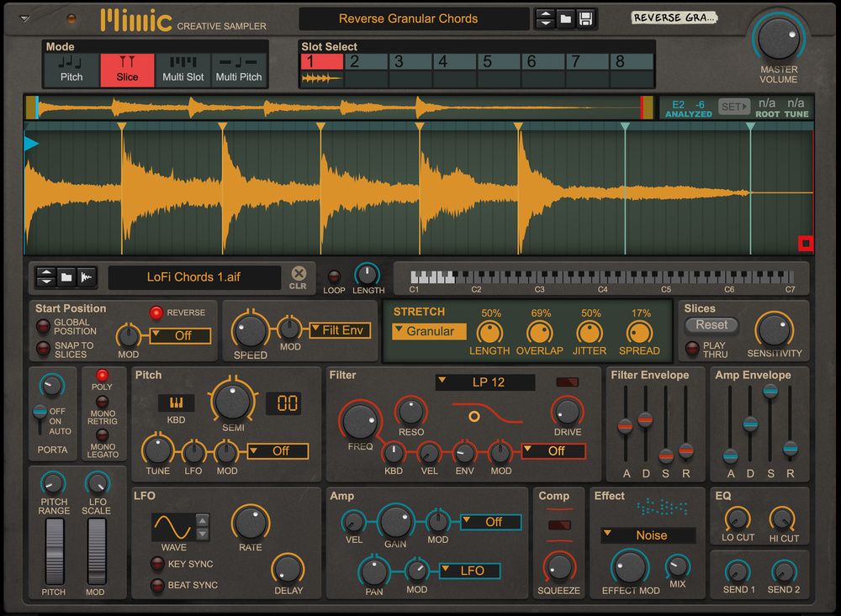
Task: Select Multi Pitch mode icon
Action: [239, 69]
